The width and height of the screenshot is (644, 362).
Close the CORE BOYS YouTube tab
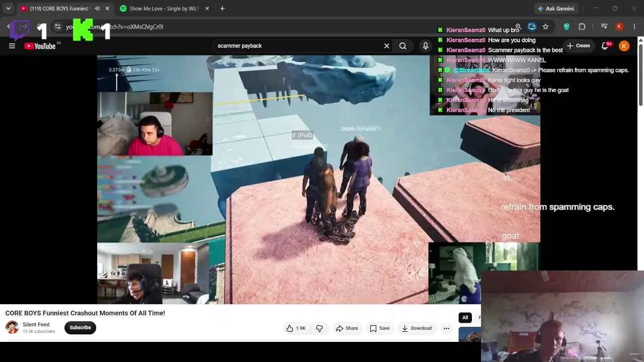(x=107, y=9)
